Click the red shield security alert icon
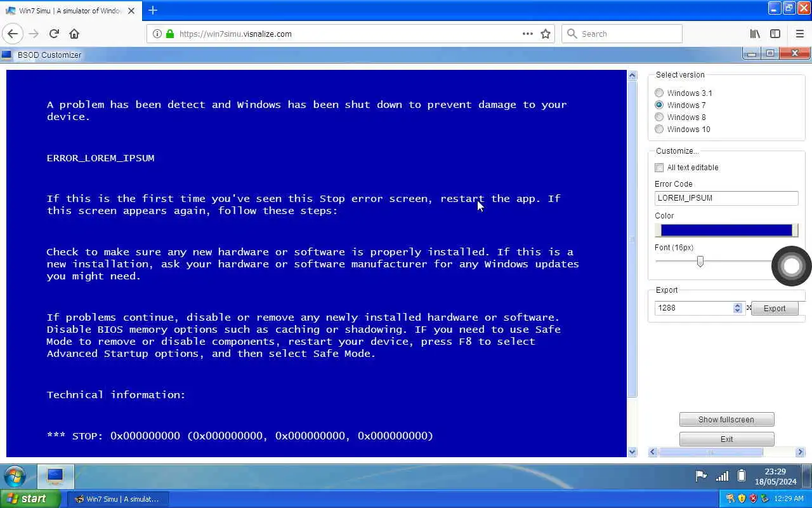 click(753, 498)
